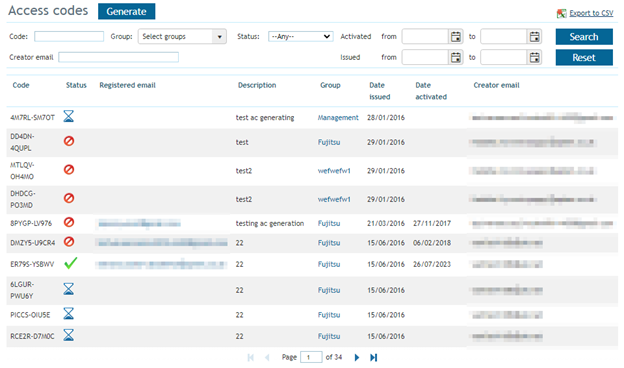The width and height of the screenshot is (624, 368).
Task: Jump to last page arrow
Action: [x=373, y=357]
